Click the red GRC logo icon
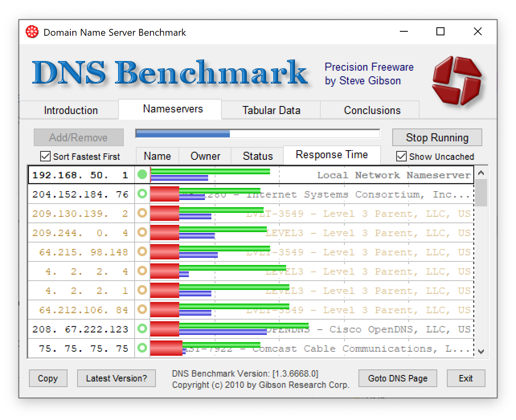Screen dimensions: 516x420 (x=457, y=81)
